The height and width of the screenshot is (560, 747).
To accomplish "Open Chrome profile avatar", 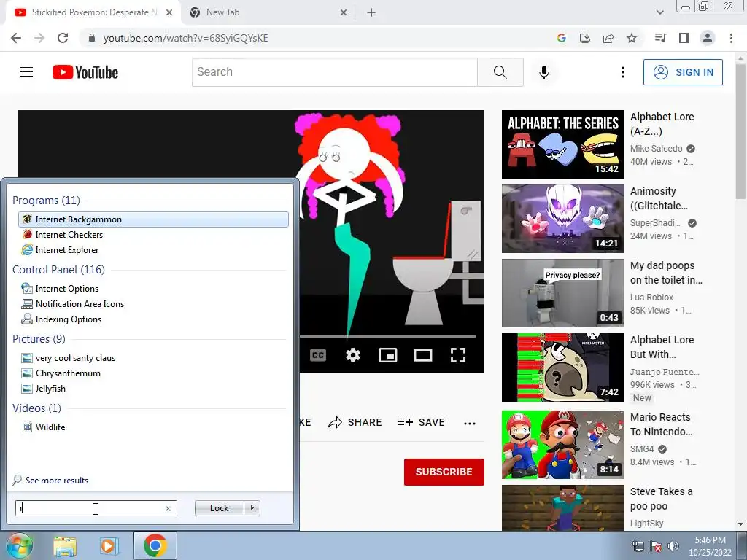I will (x=708, y=38).
